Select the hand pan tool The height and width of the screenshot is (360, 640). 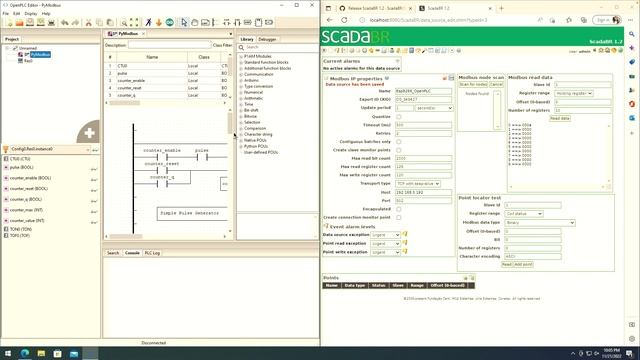[x=195, y=22]
